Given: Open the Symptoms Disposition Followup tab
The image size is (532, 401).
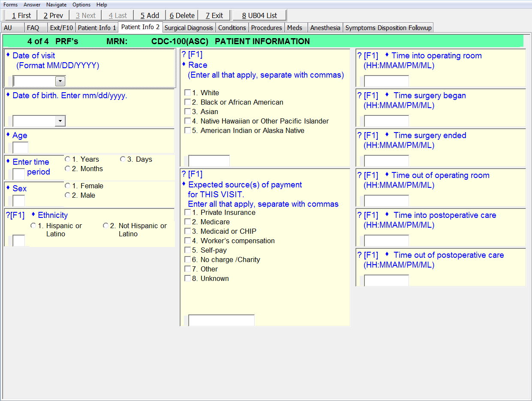Looking at the screenshot, I should point(388,28).
